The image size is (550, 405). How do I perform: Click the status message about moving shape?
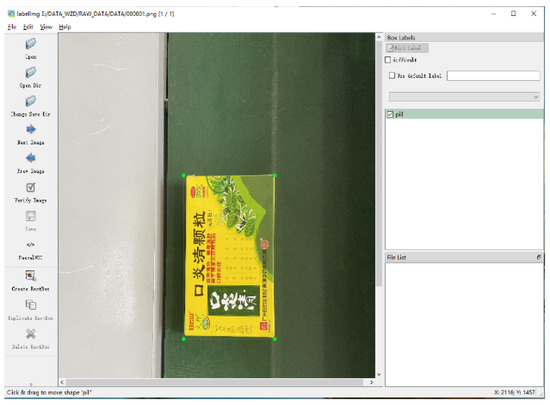[x=49, y=392]
